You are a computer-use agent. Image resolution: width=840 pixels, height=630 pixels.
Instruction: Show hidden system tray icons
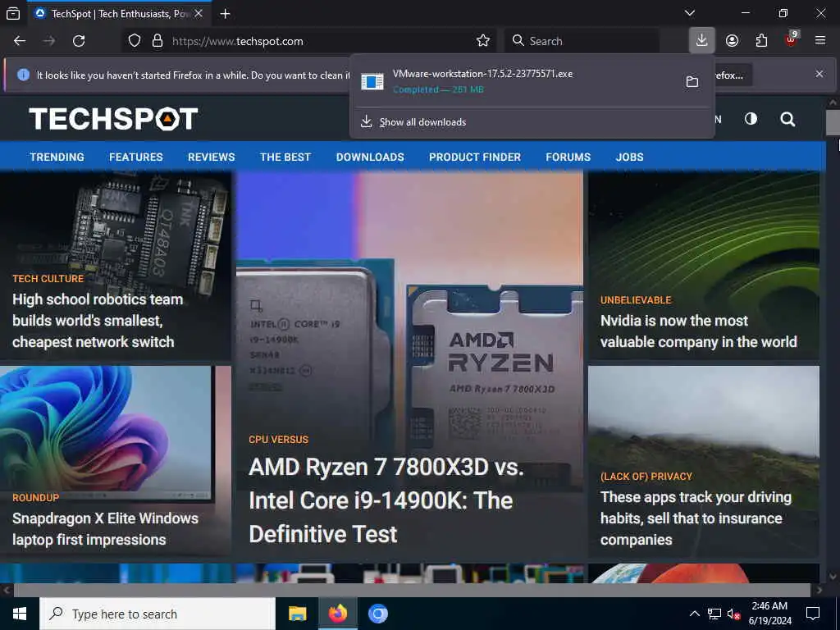pos(694,614)
